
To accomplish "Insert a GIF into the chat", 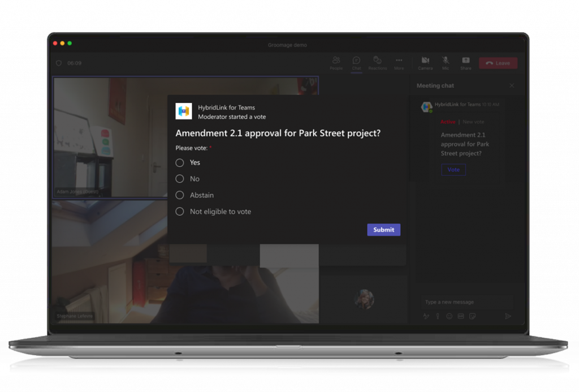I will [461, 316].
